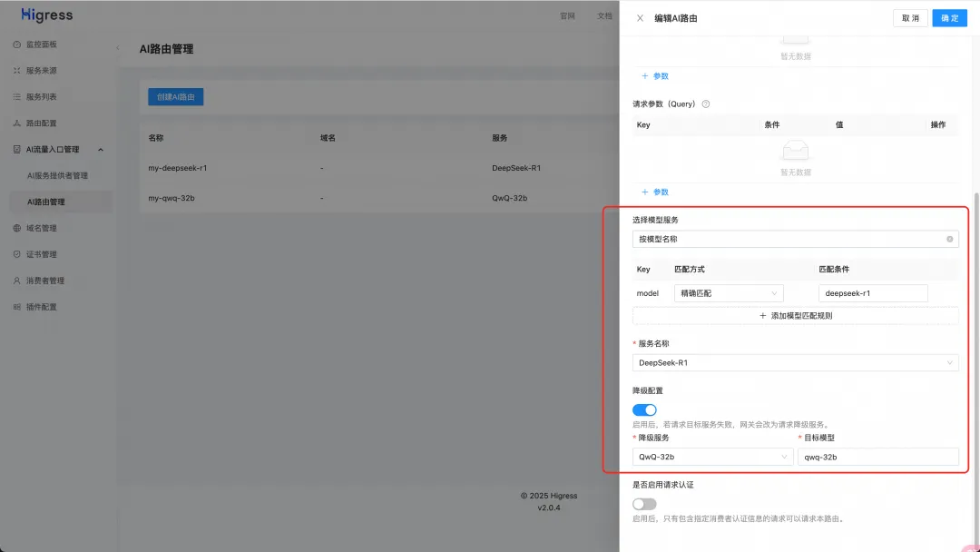Click the 域名管理 globe icon

pyautogui.click(x=16, y=228)
